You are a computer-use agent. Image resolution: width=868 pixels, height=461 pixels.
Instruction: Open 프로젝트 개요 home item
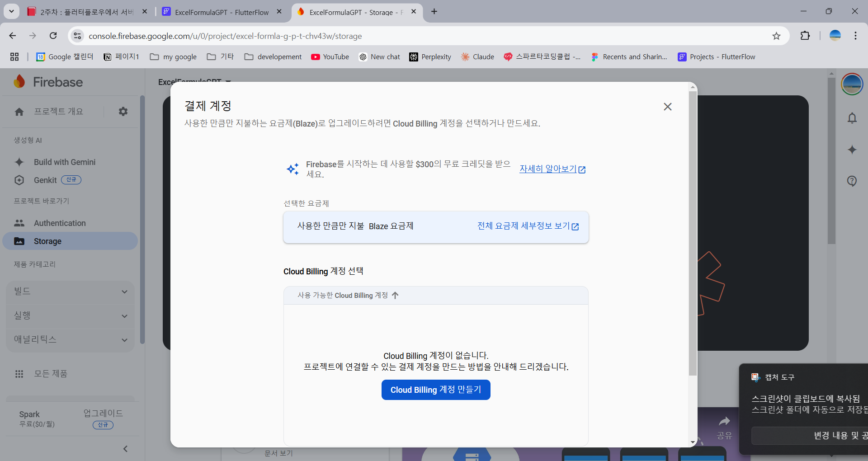pyautogui.click(x=50, y=112)
